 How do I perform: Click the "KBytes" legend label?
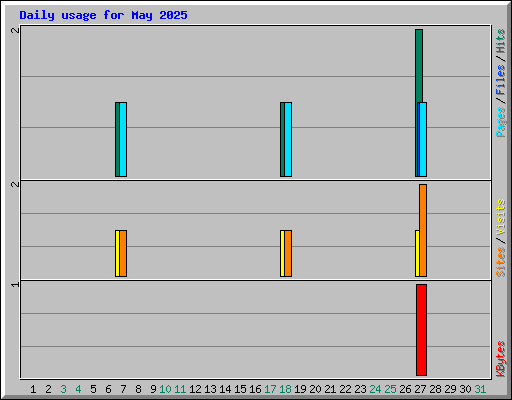tap(501, 359)
